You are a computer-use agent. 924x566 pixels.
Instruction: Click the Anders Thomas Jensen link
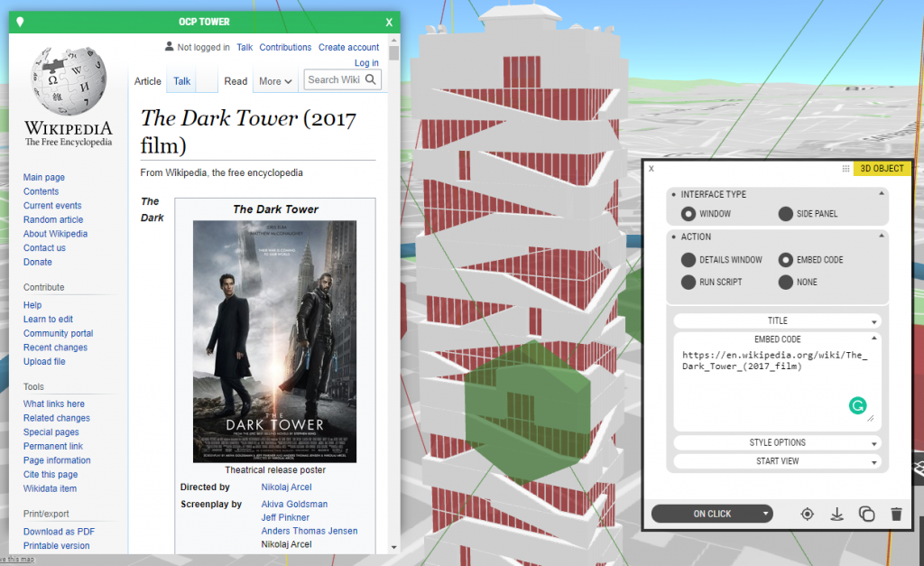tap(310, 531)
